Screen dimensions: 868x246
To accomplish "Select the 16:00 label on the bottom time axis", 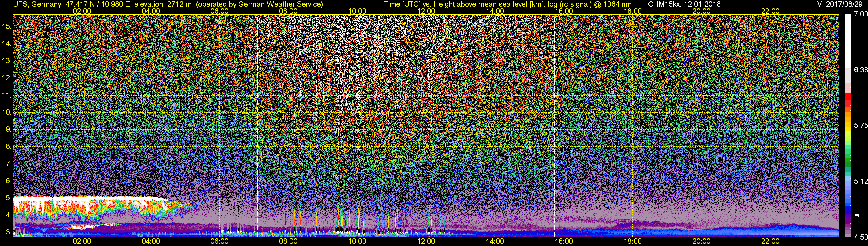I will tap(564, 241).
